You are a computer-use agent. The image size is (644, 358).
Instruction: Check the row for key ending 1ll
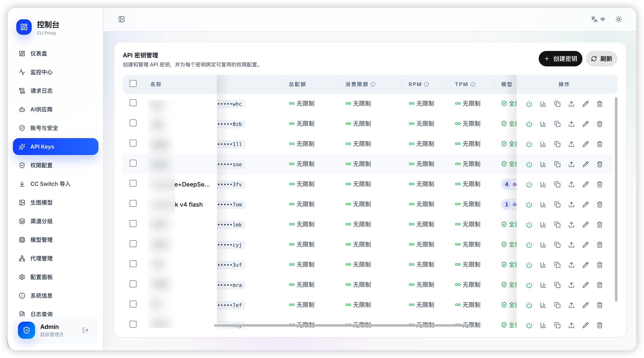click(x=133, y=143)
